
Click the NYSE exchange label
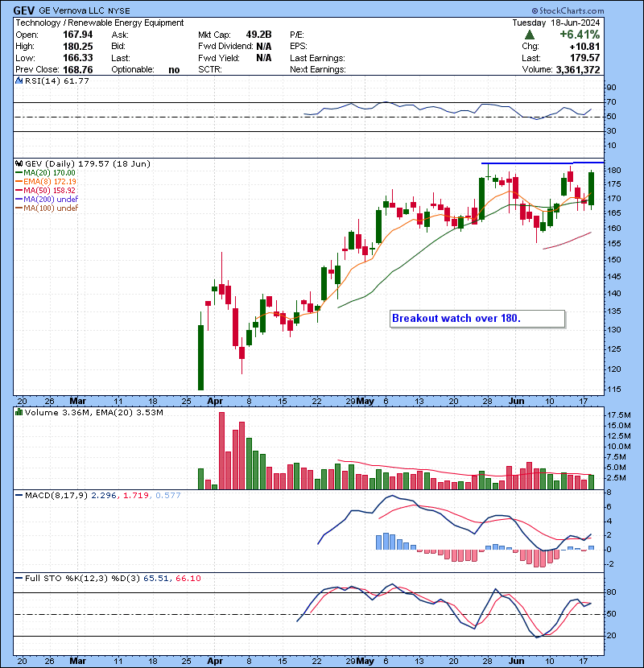click(119, 10)
